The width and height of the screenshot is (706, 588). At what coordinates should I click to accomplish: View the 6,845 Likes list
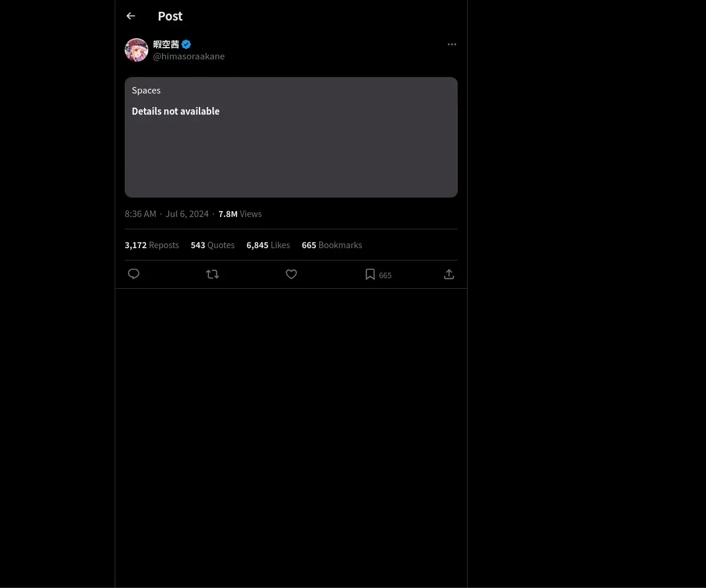(x=268, y=245)
